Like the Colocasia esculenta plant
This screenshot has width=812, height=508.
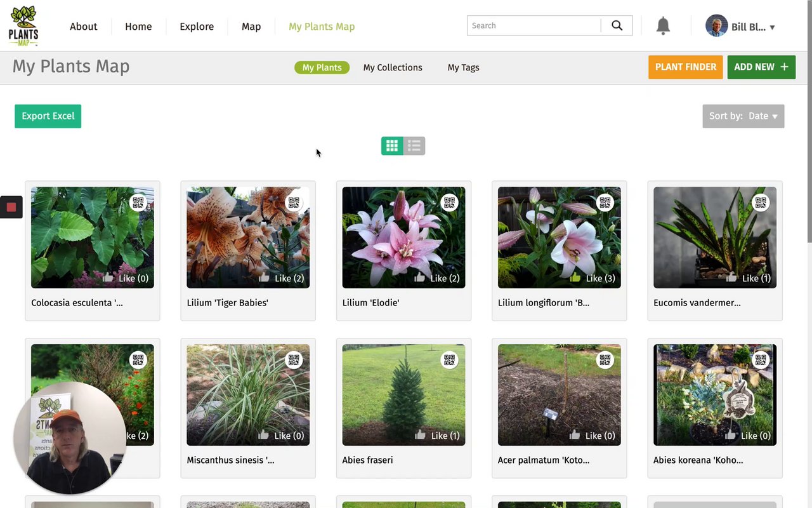coord(126,278)
